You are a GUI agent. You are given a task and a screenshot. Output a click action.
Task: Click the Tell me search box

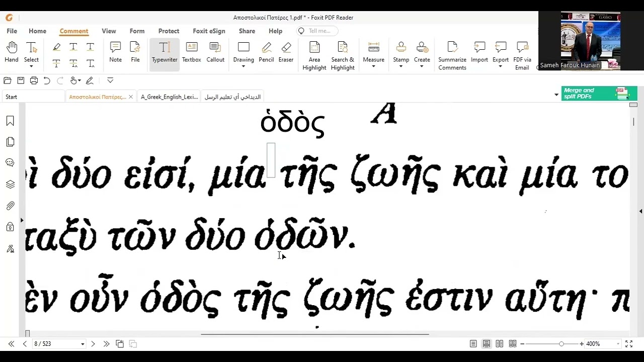(x=317, y=31)
